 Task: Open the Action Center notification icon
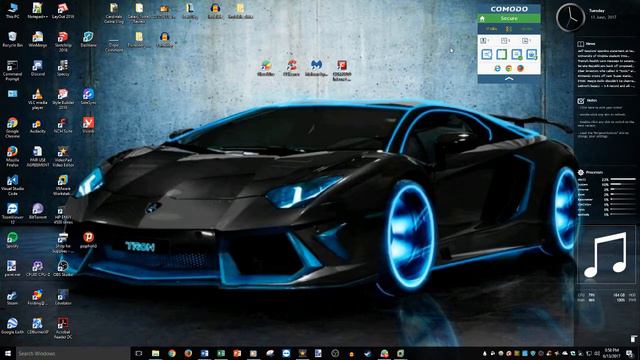point(630,353)
